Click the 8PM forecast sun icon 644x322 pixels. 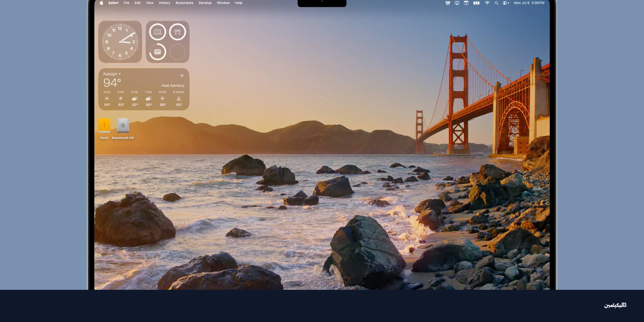click(163, 99)
